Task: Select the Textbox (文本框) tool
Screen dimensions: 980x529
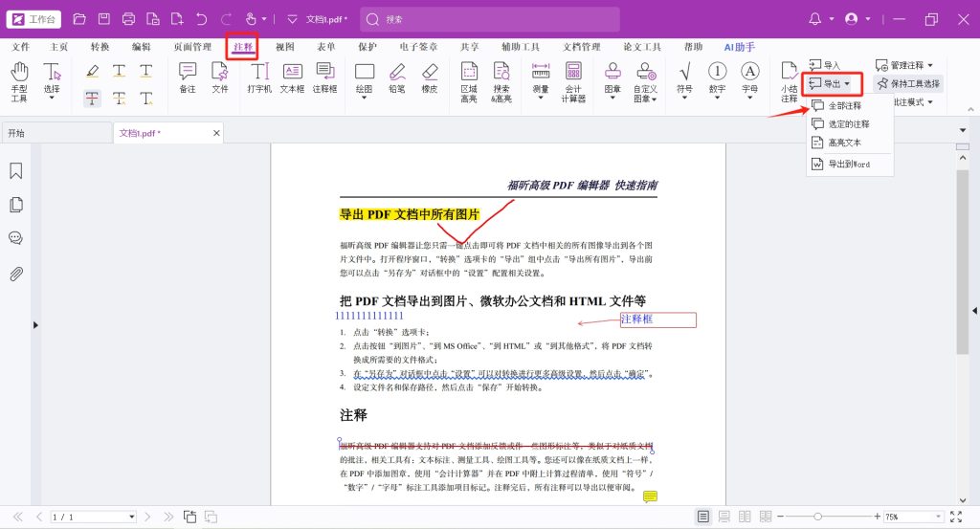Action: point(292,77)
